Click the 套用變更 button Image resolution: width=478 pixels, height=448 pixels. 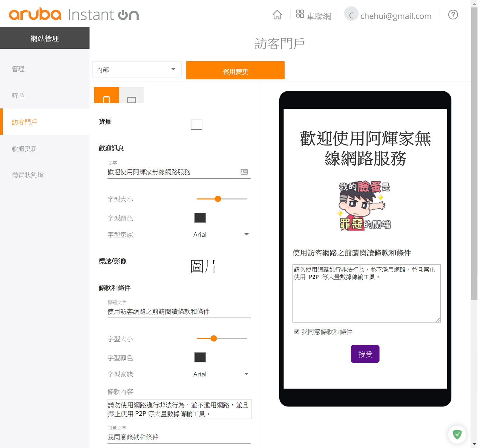(x=235, y=70)
